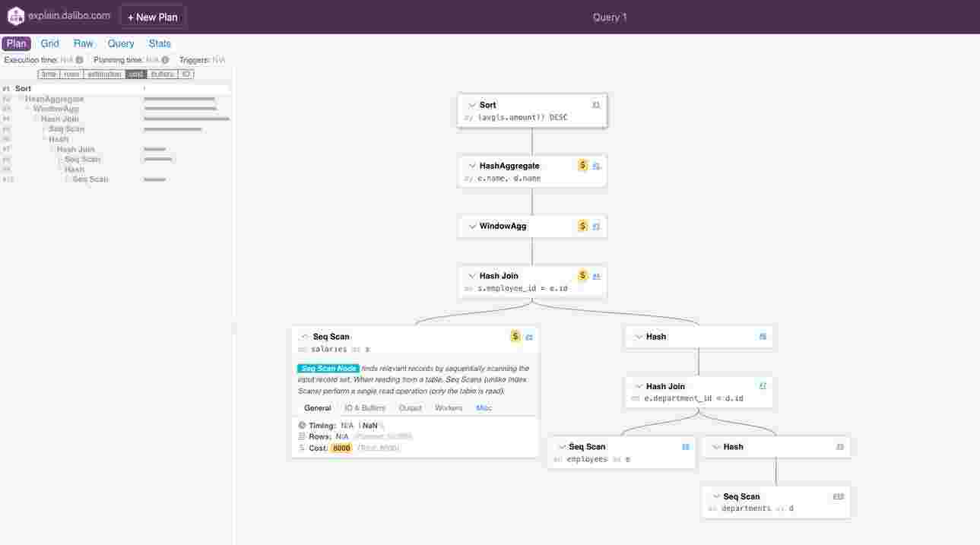Switch the tree metric to rows
980x545 pixels.
[x=71, y=74]
